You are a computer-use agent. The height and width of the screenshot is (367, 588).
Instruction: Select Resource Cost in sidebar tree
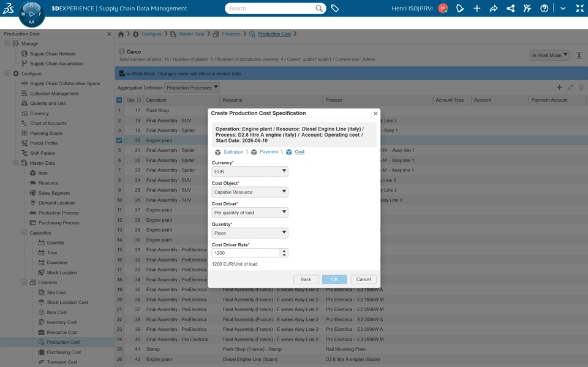click(62, 332)
